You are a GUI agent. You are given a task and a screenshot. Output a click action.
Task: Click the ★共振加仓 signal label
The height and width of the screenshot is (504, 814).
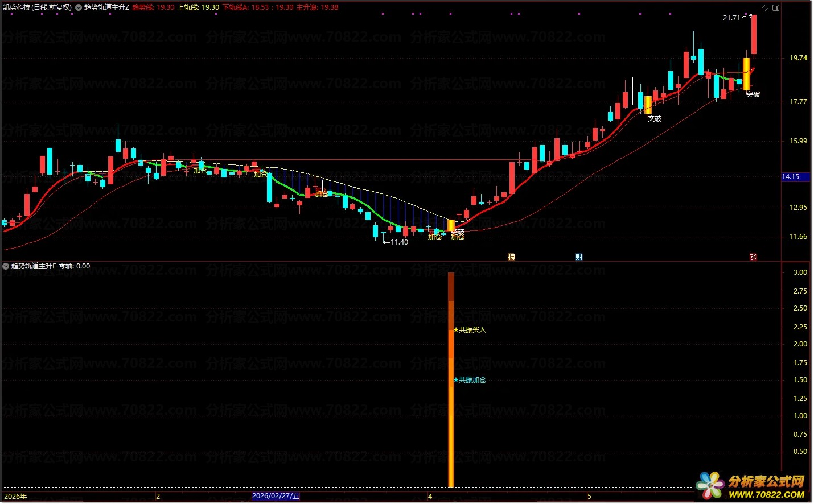470,380
